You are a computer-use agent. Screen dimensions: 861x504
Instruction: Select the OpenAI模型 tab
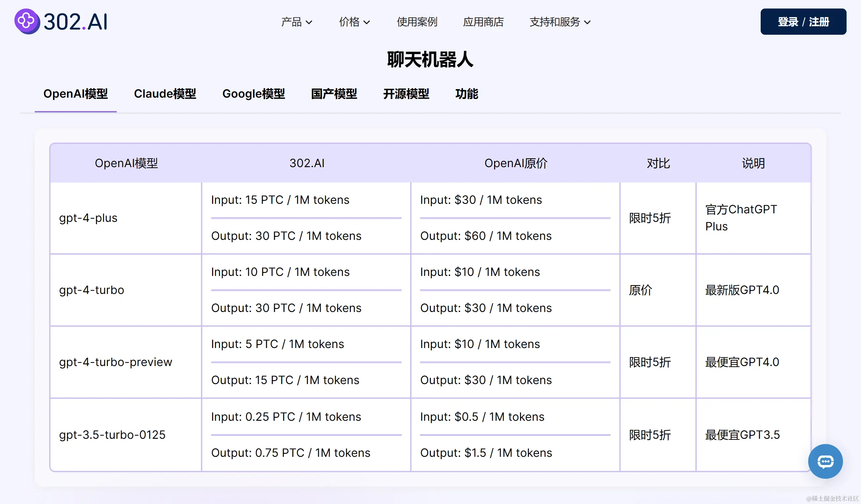click(75, 94)
